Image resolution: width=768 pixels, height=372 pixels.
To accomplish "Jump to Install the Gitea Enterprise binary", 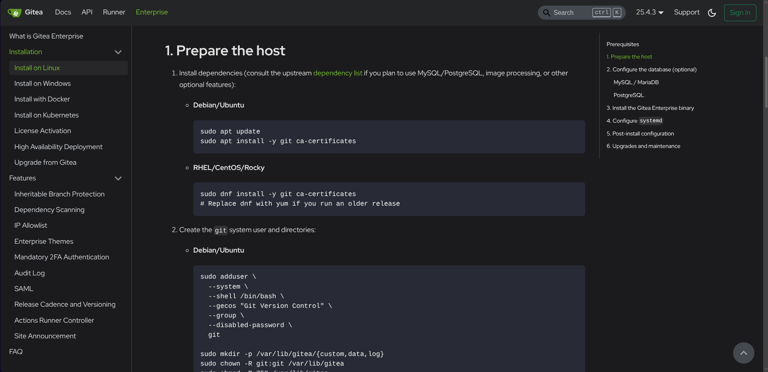I will click(650, 108).
